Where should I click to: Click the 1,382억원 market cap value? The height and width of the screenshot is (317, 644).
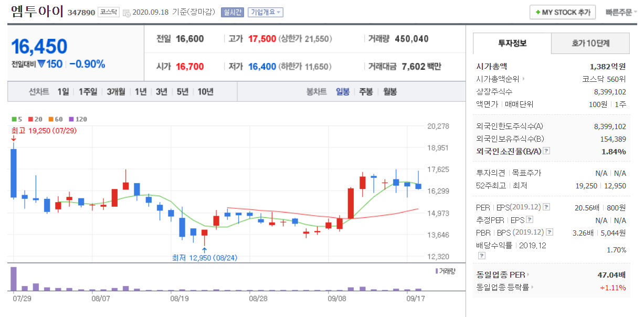point(608,67)
